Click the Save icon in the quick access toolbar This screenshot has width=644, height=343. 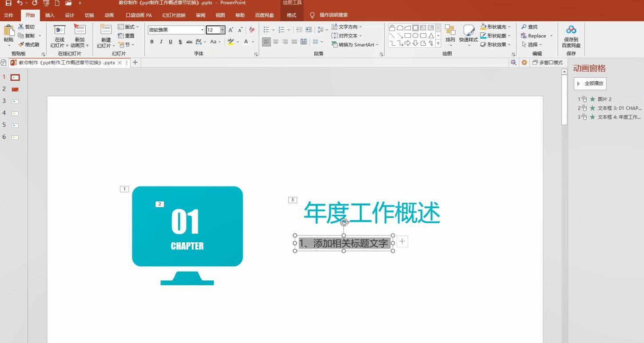8,3
